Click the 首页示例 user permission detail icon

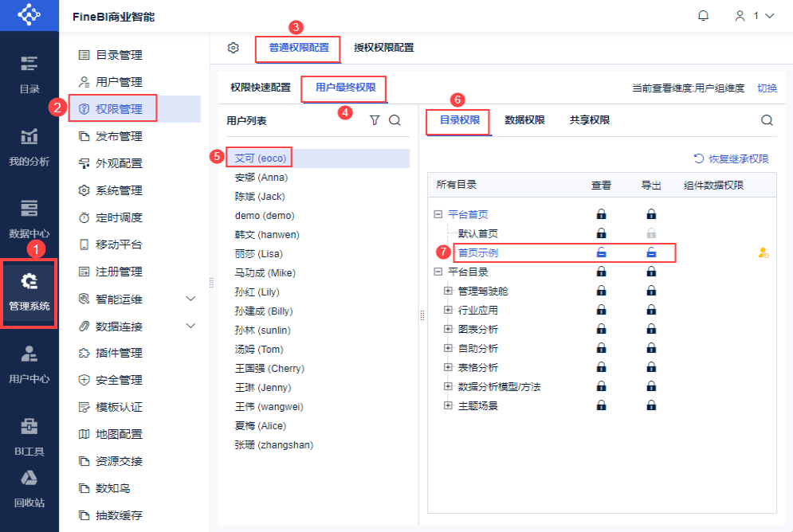pos(764,252)
